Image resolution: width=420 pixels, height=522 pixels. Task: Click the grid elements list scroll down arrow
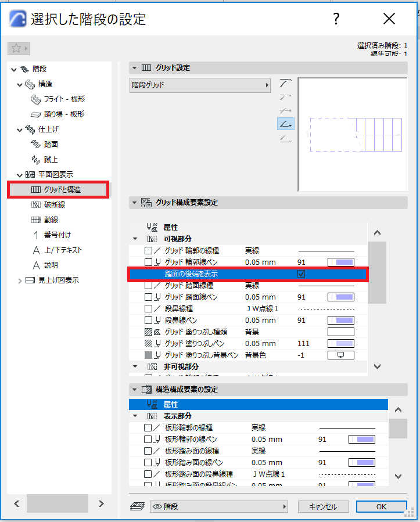pyautogui.click(x=377, y=366)
